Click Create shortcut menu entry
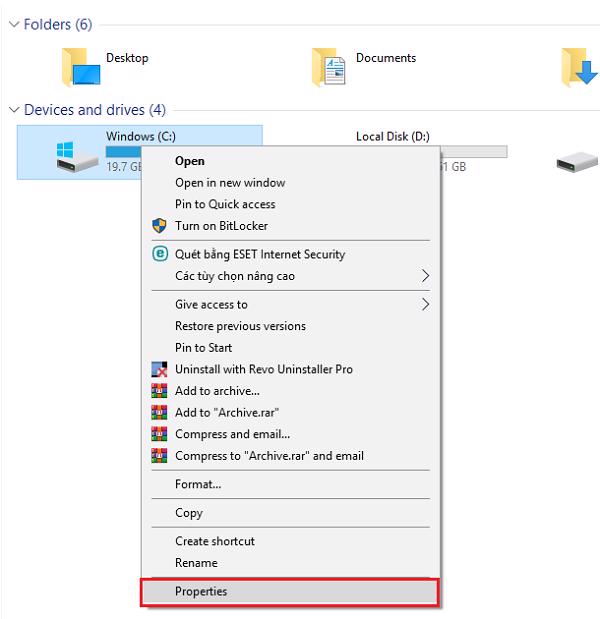This screenshot has width=600, height=619. [215, 541]
